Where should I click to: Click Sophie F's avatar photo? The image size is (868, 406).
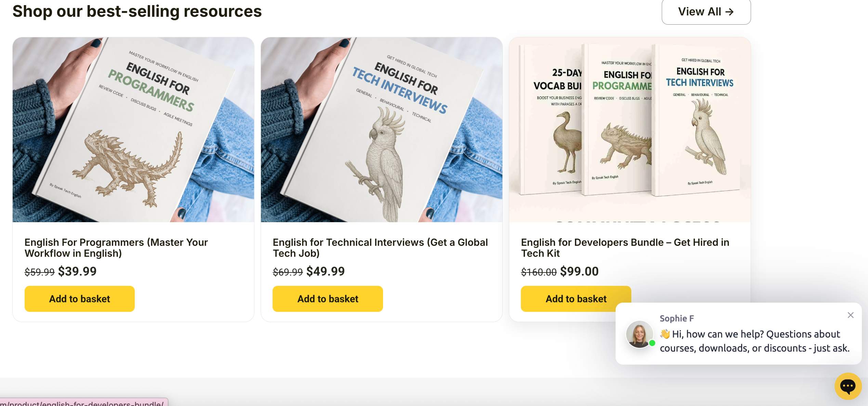point(639,334)
